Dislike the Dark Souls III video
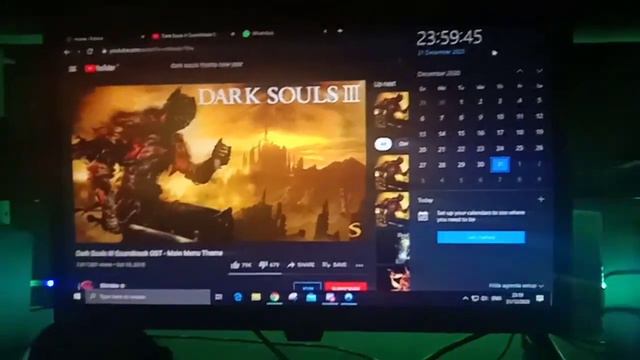 (269, 265)
